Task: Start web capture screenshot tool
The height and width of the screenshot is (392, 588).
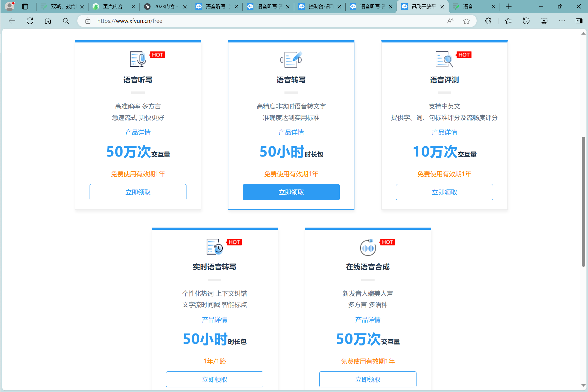Action: [x=544, y=21]
